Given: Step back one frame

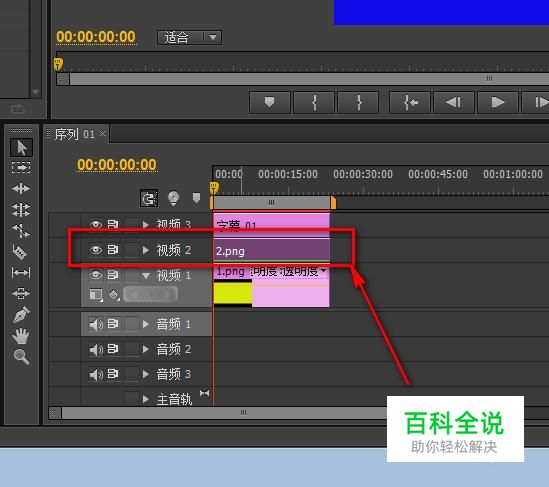Looking at the screenshot, I should click(454, 103).
